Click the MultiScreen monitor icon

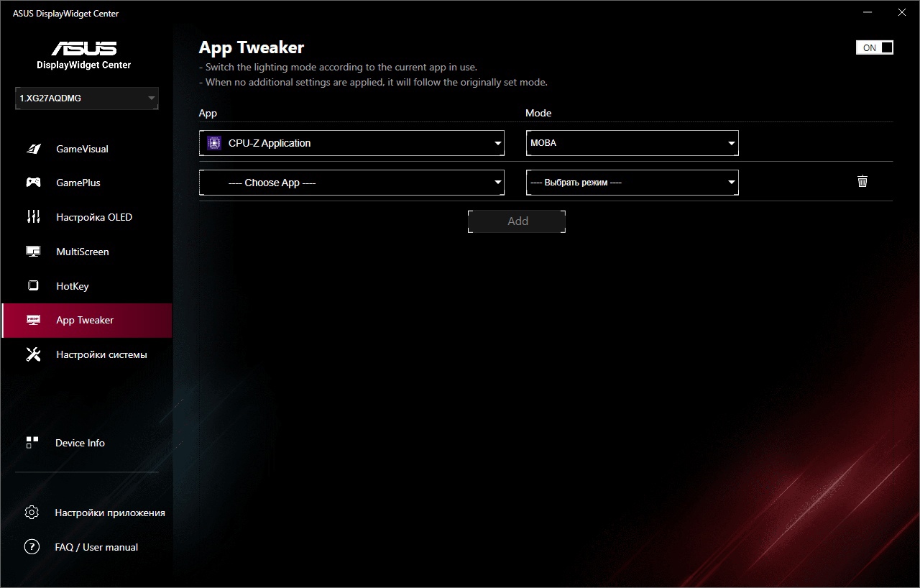[x=33, y=252]
